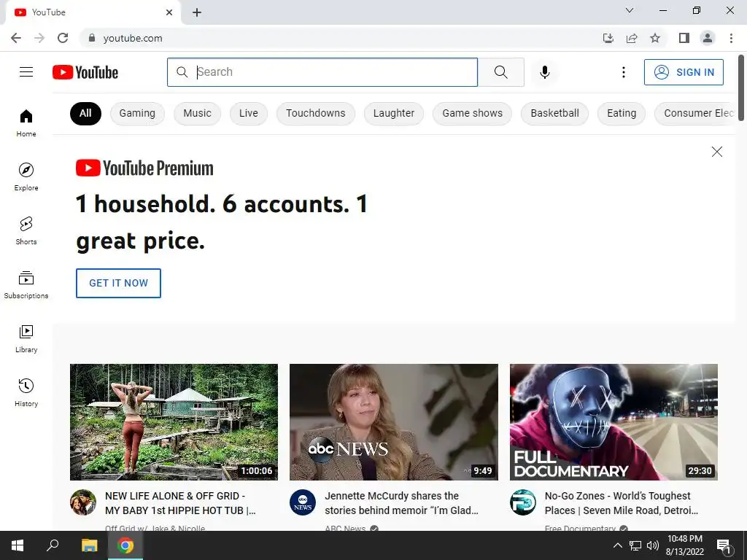Start voice search with microphone
The height and width of the screenshot is (560, 747).
pos(544,72)
